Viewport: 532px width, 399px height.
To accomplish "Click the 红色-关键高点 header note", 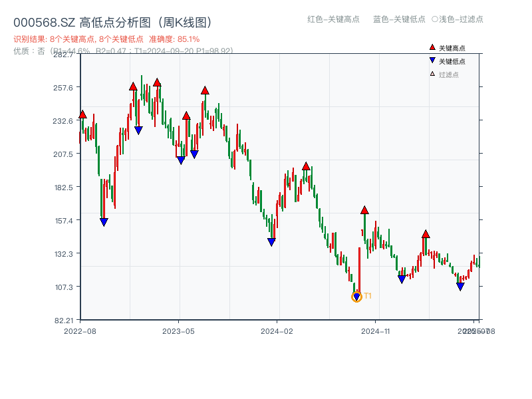I will point(333,19).
